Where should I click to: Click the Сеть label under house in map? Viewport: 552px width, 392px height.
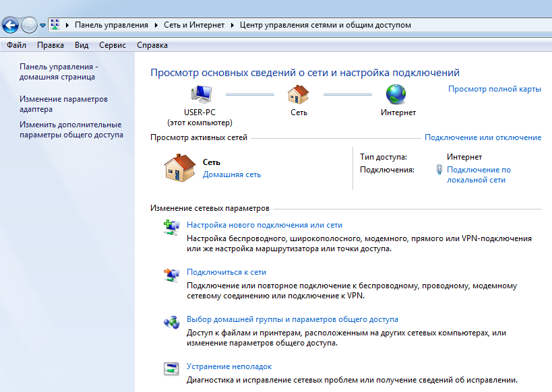299,112
